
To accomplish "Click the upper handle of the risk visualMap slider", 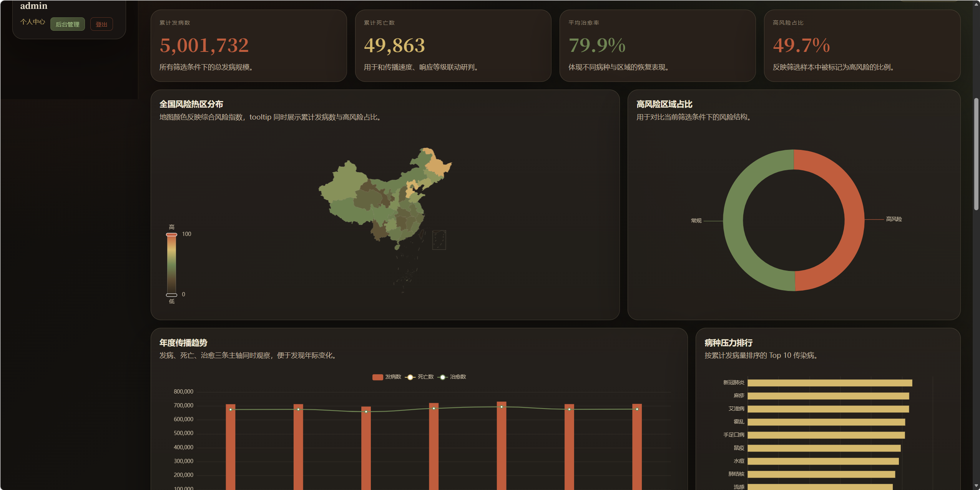I will [x=171, y=234].
